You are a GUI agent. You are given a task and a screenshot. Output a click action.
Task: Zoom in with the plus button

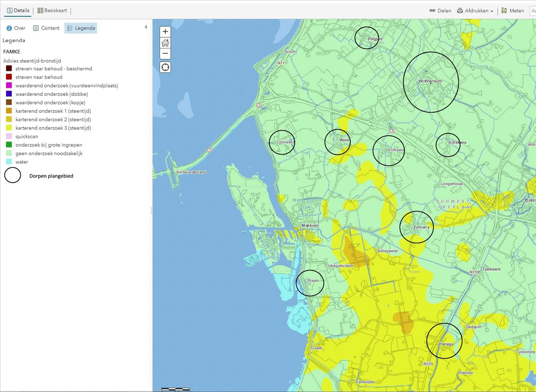tap(165, 32)
